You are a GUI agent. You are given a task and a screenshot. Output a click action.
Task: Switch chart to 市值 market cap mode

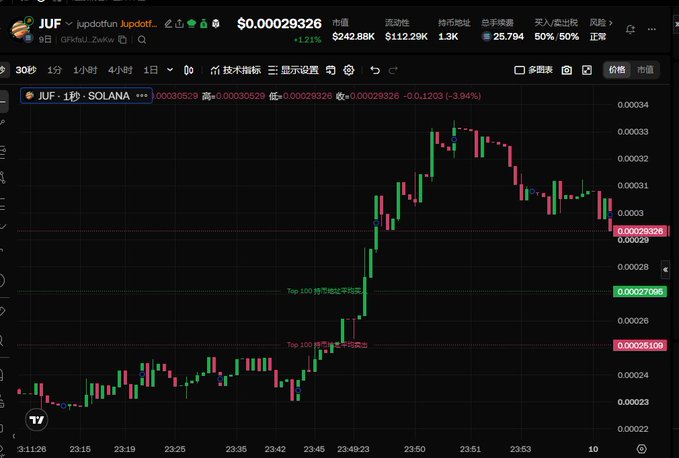tap(645, 70)
